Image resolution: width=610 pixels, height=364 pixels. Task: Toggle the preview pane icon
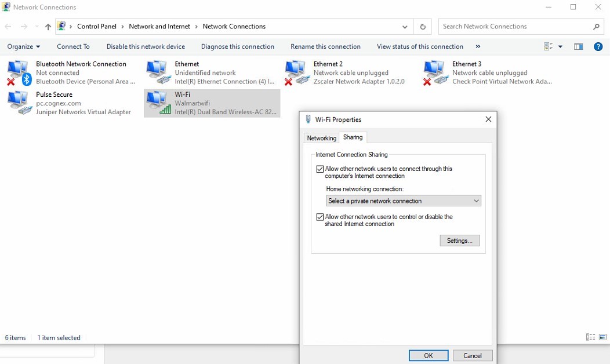(578, 46)
